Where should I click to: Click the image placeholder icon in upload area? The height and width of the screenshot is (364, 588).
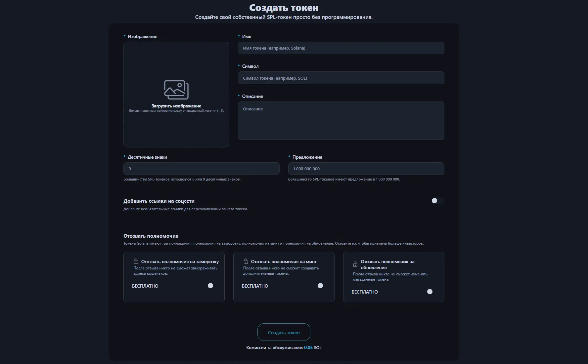tap(176, 89)
